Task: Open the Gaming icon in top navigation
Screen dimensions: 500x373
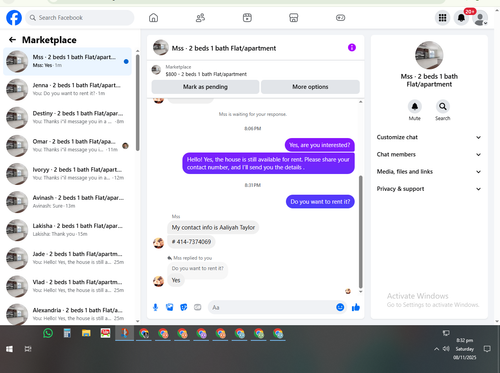Action: coord(340,18)
